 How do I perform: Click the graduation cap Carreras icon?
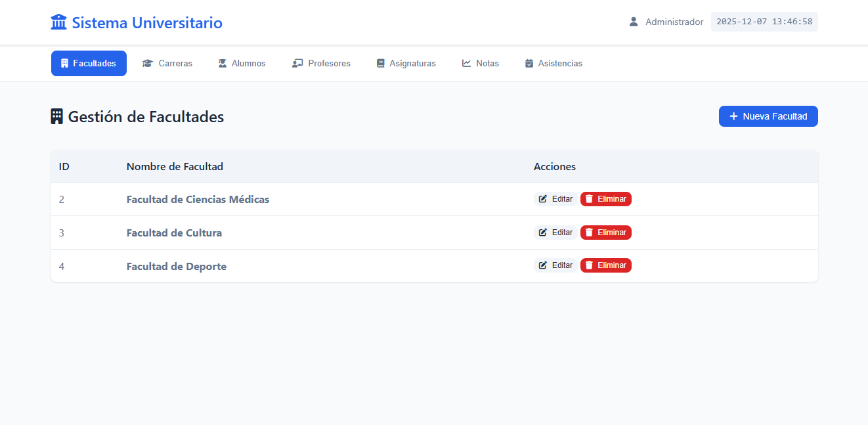(148, 64)
